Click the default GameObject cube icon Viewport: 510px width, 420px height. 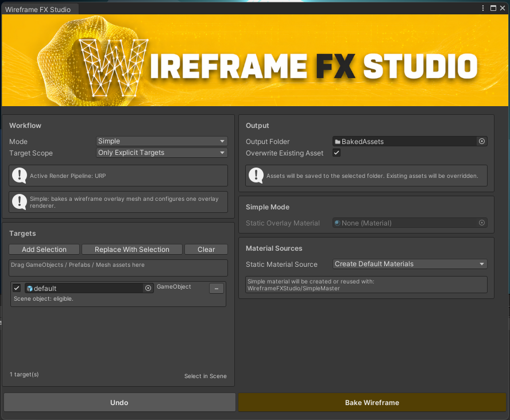[x=30, y=289]
